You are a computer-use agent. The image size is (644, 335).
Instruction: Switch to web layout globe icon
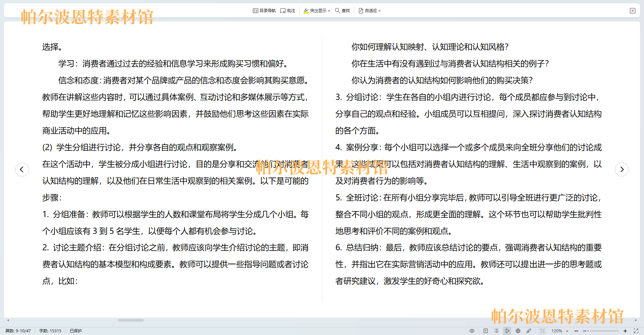coord(518,331)
